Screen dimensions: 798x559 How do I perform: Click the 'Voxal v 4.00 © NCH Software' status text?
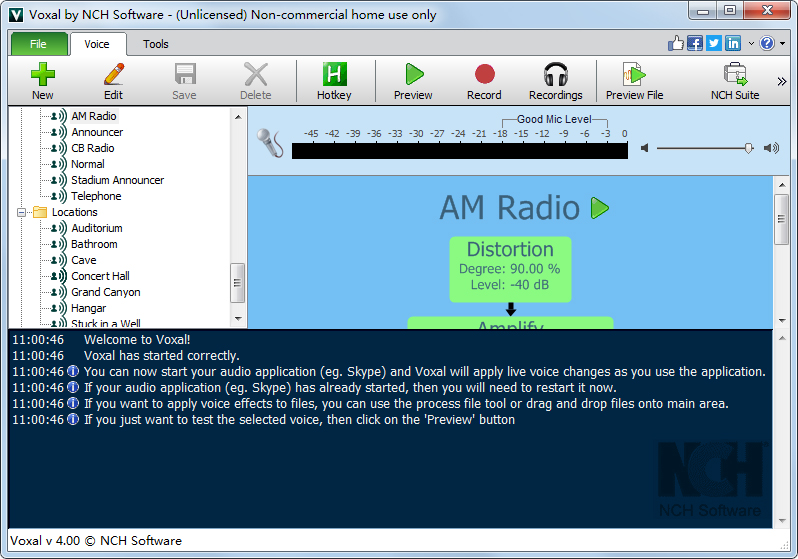pos(96,541)
